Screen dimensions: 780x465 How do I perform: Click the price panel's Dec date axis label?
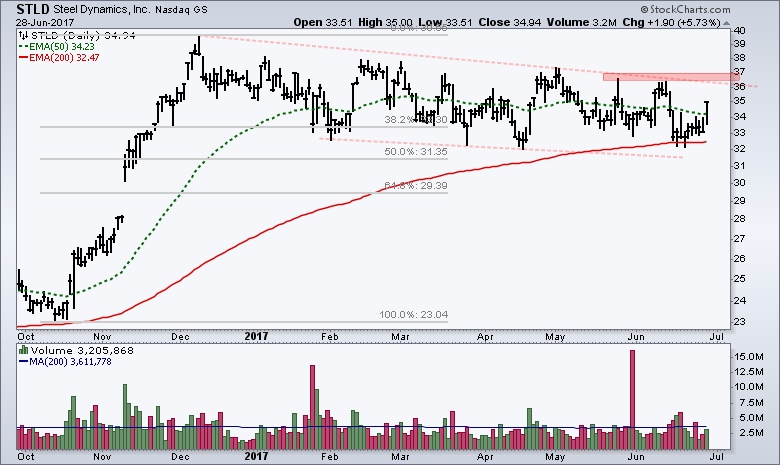(x=180, y=337)
